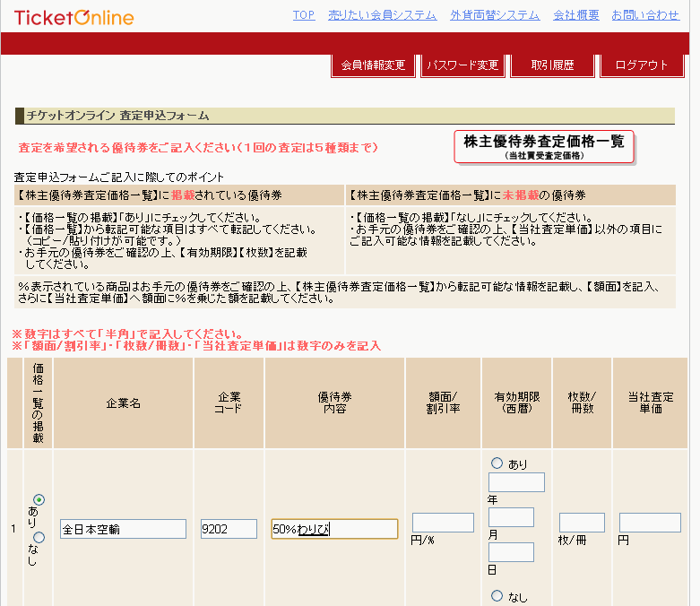The height and width of the screenshot is (606, 700).
Task: Open 取引履歴 tab
Action: point(552,65)
